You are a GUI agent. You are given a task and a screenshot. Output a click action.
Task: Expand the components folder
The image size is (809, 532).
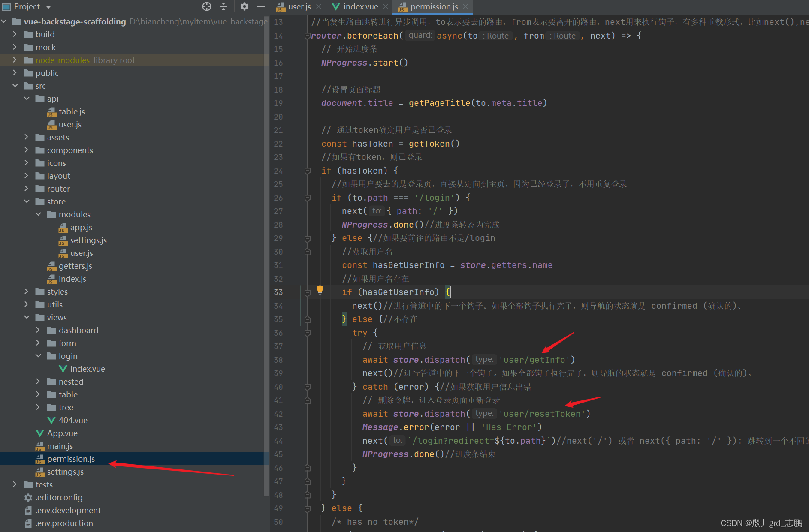click(x=27, y=150)
